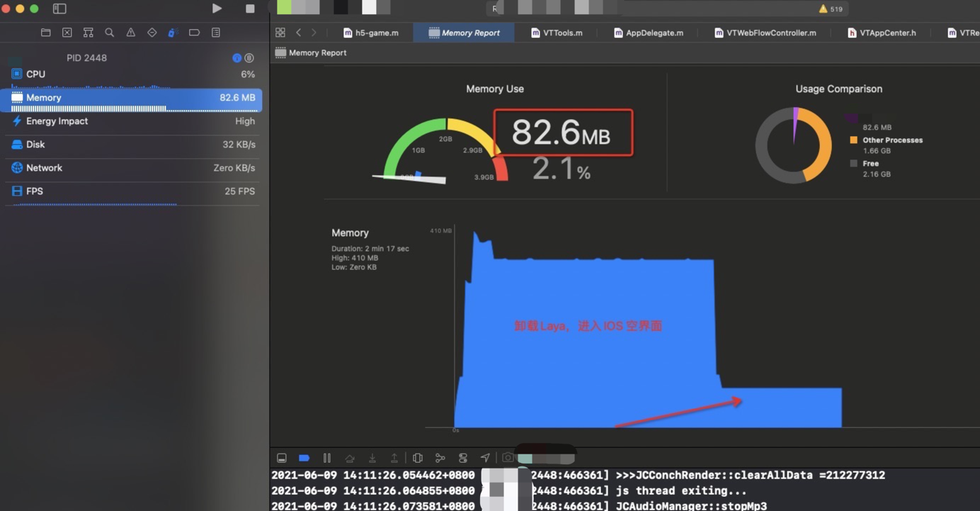
Task: Click the memory use gauge dial
Action: click(445, 150)
